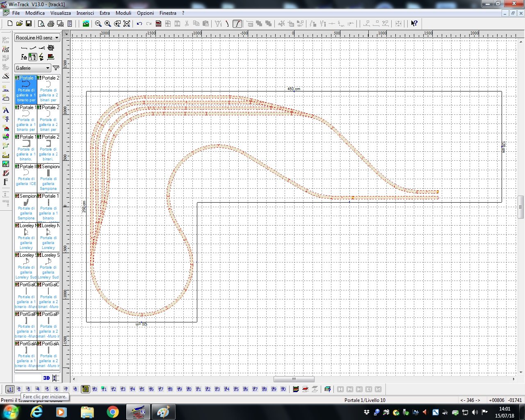Select the Sempione tunnel portal item
The height and width of the screenshot is (420, 525).
48,178
